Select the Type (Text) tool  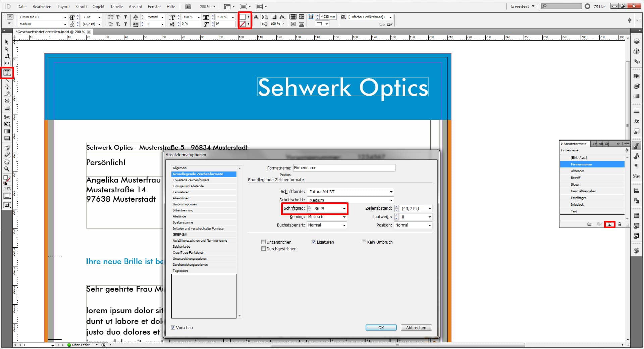7,72
